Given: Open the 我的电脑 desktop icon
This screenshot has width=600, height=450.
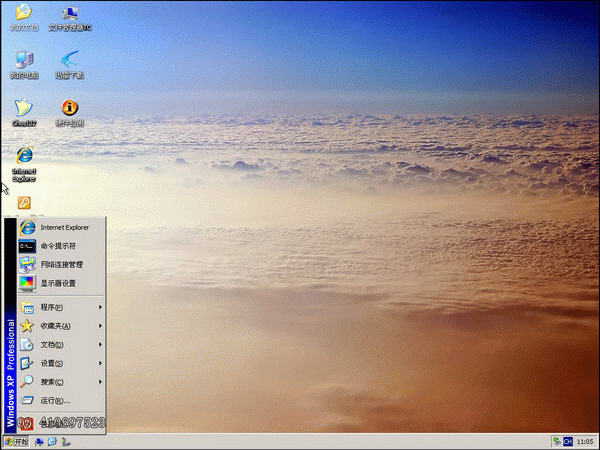Looking at the screenshot, I should point(24,62).
